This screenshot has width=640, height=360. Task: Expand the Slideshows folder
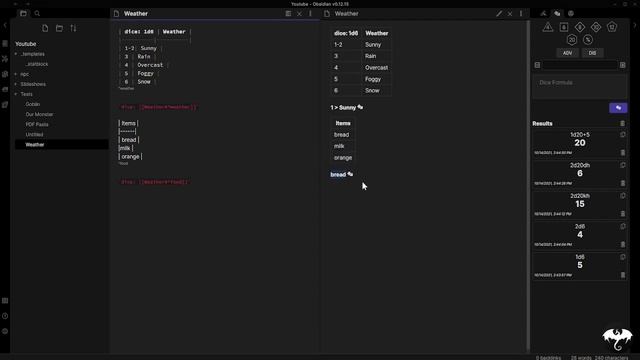(x=33, y=84)
